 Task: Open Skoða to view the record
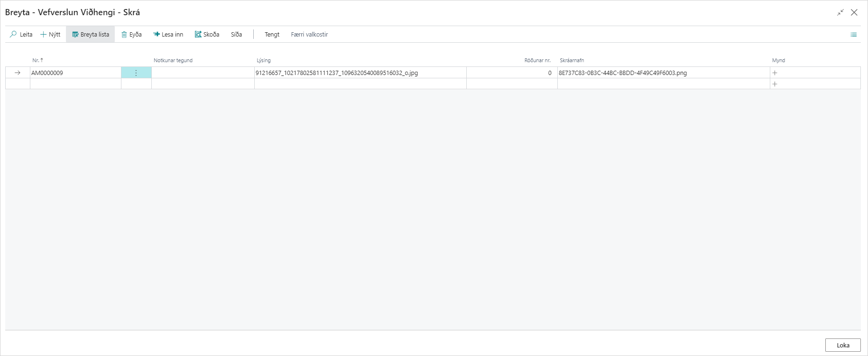tap(207, 35)
